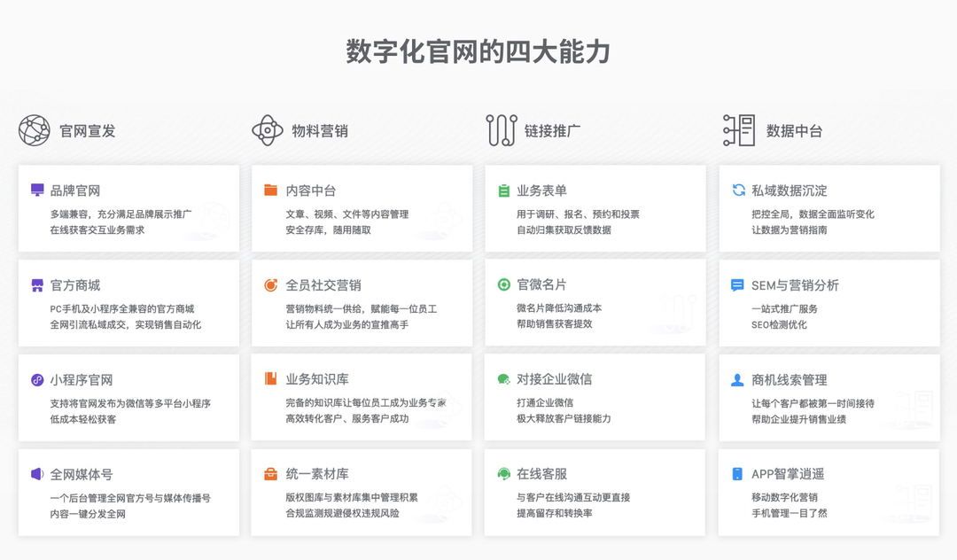Click the text 让所有人成为业务的宣推高手
957x560 pixels.
click(347, 324)
